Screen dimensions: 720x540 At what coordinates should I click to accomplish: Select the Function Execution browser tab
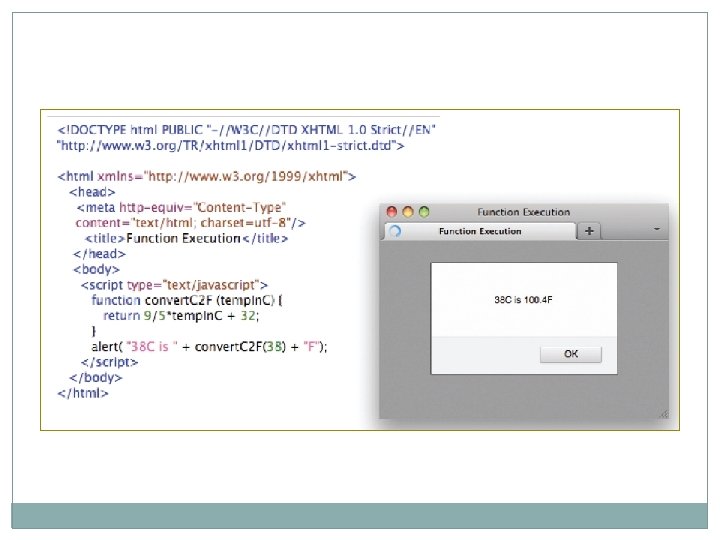point(480,231)
